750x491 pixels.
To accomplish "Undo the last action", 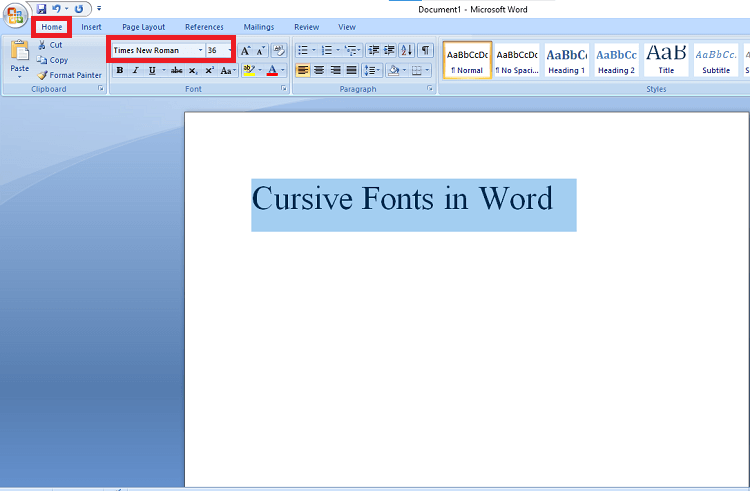I will coord(56,9).
